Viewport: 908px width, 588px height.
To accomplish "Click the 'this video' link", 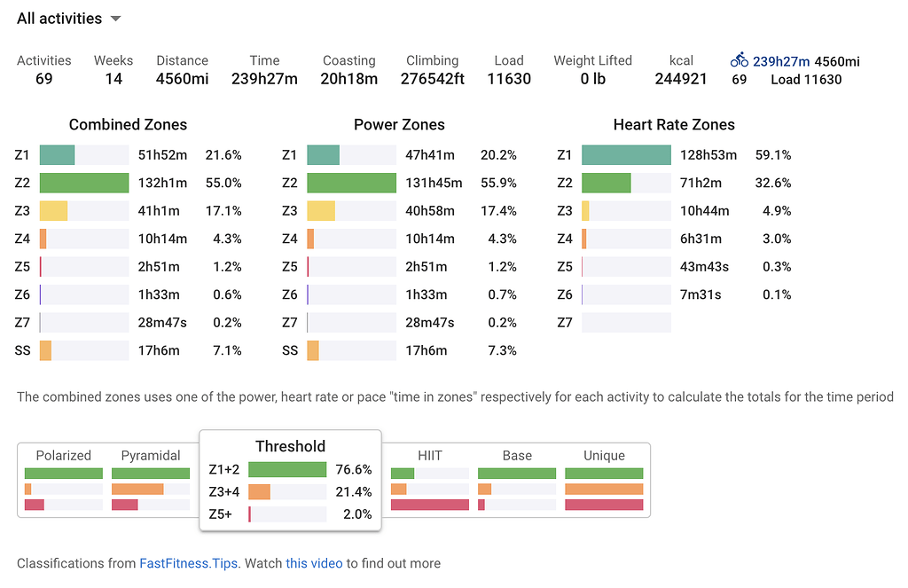I will coord(314,563).
